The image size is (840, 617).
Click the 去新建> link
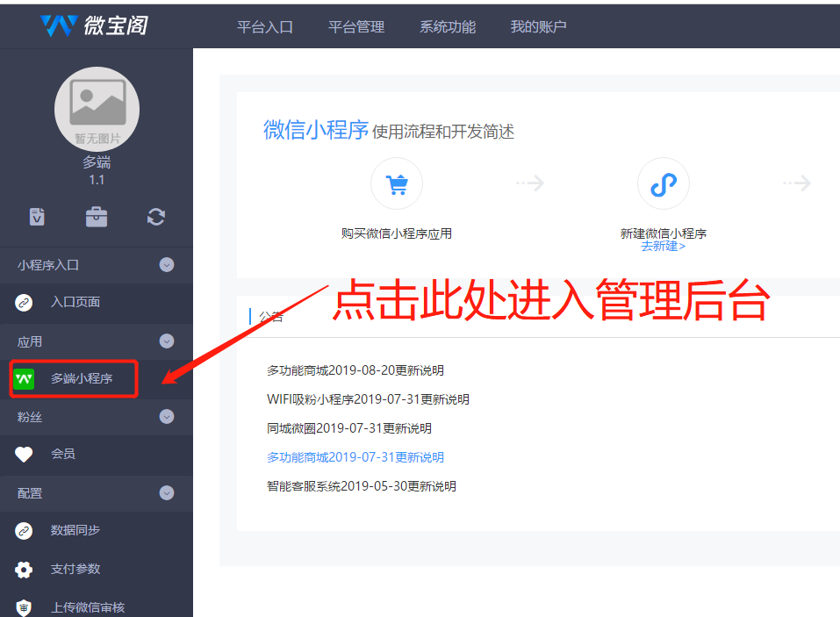coord(664,247)
